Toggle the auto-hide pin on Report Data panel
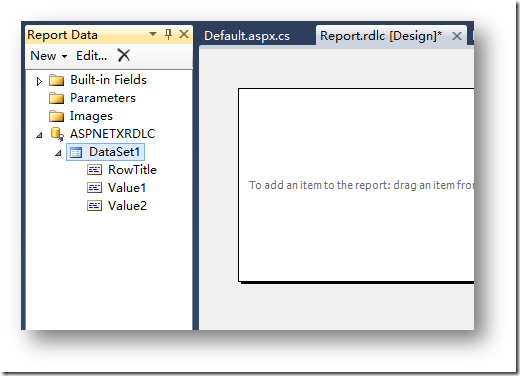The width and height of the screenshot is (520, 376). 169,34
